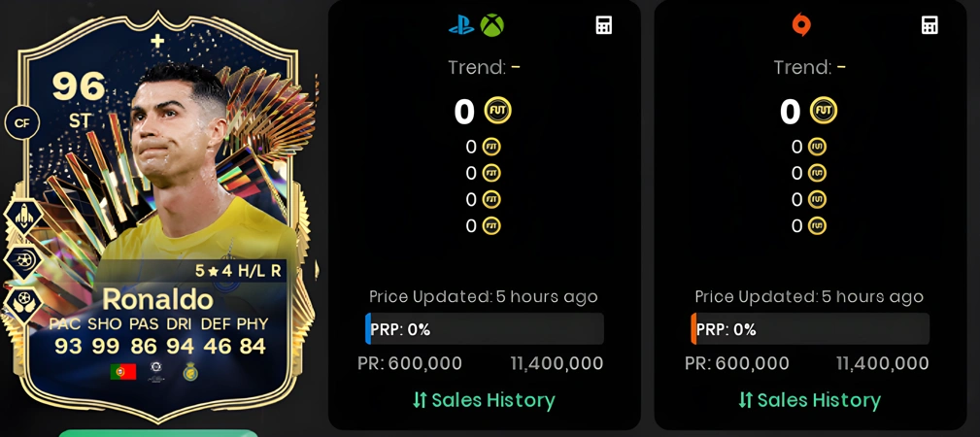Click the Xbox platform icon
The image size is (980, 437).
click(x=491, y=25)
